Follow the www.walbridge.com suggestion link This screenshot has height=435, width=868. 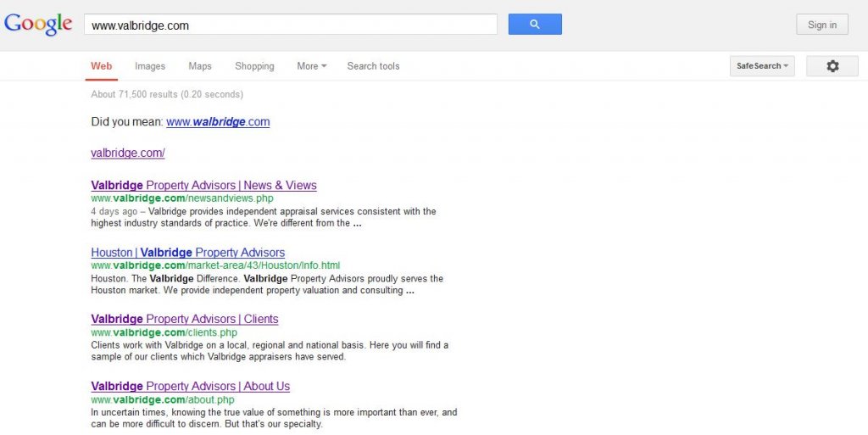tap(218, 122)
